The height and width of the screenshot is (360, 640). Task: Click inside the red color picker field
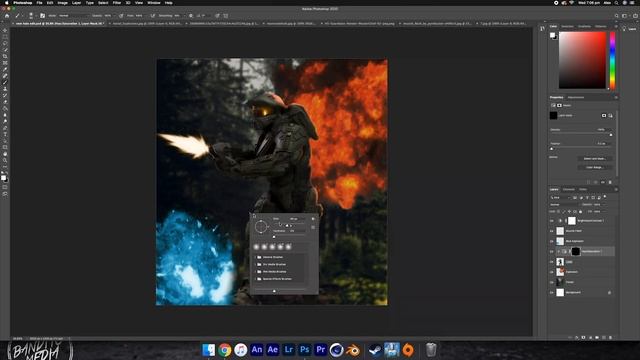tap(582, 60)
